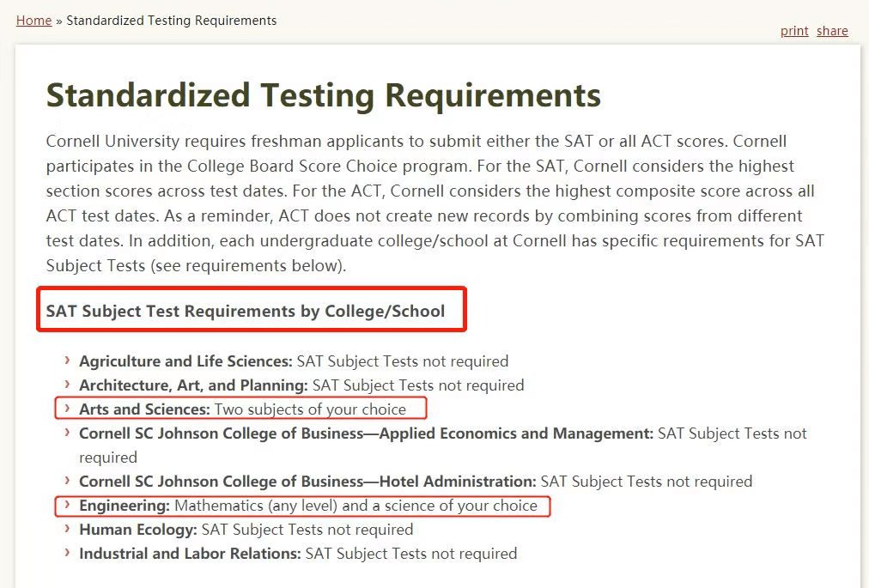Viewport: 869px width, 588px height.
Task: Click the chevron beside Human Ecology
Action: 68,529
